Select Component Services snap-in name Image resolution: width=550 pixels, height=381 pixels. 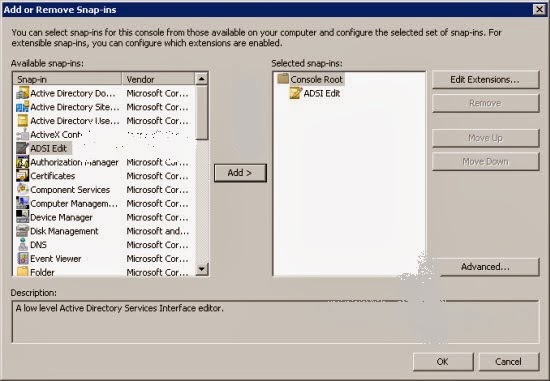click(x=70, y=190)
